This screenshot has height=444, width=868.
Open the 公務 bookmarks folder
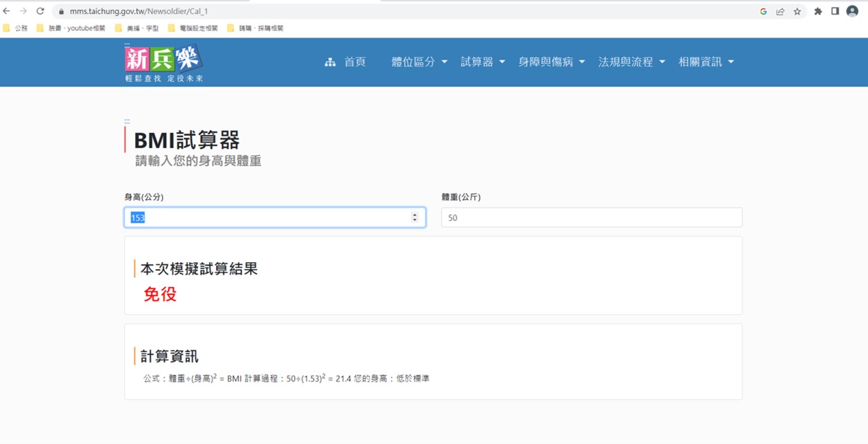pos(16,28)
